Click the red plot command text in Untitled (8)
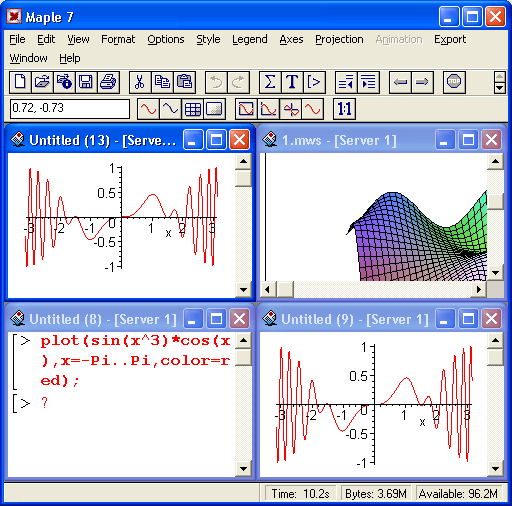 [x=135, y=361]
